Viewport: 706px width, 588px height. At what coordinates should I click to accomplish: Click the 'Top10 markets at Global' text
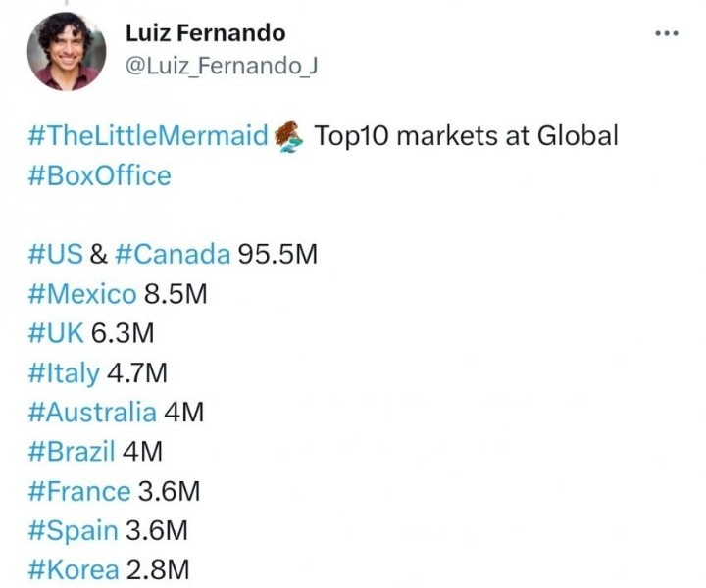[466, 136]
